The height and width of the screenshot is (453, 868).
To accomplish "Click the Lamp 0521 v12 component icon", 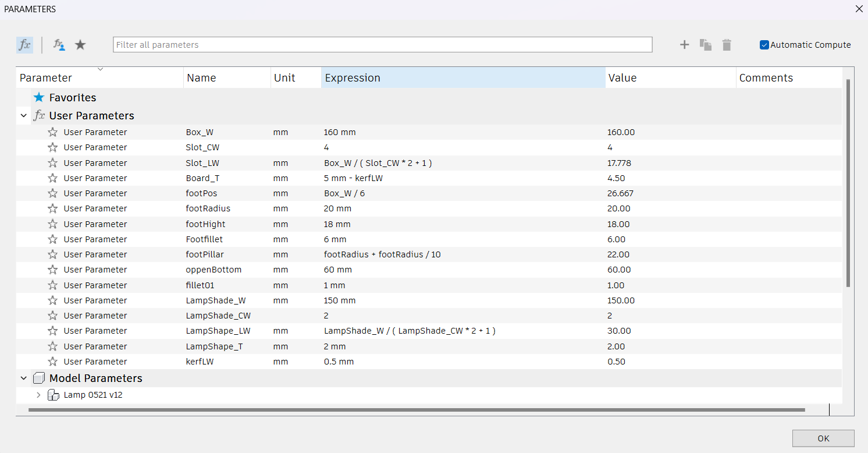I will 53,395.
